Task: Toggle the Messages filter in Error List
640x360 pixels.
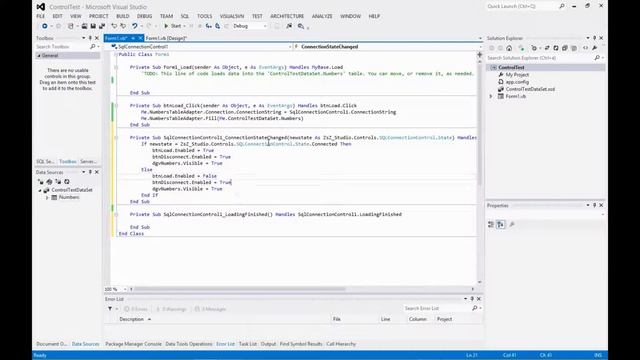Action: (210, 309)
